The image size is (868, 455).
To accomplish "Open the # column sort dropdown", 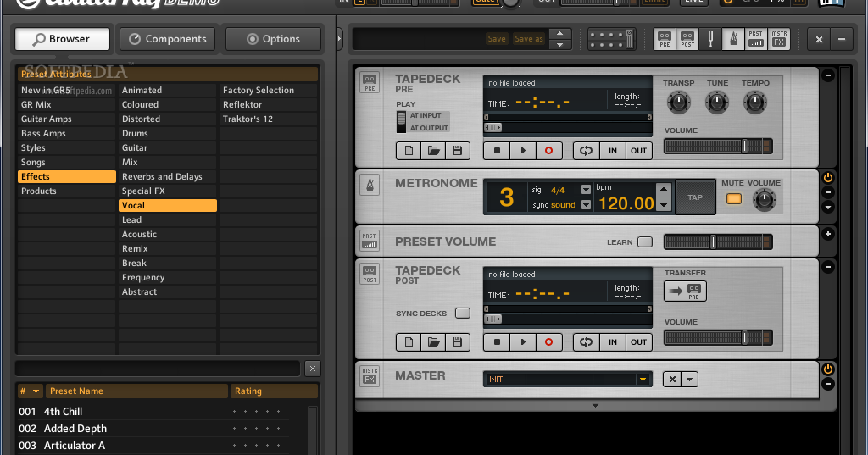I will click(x=36, y=391).
